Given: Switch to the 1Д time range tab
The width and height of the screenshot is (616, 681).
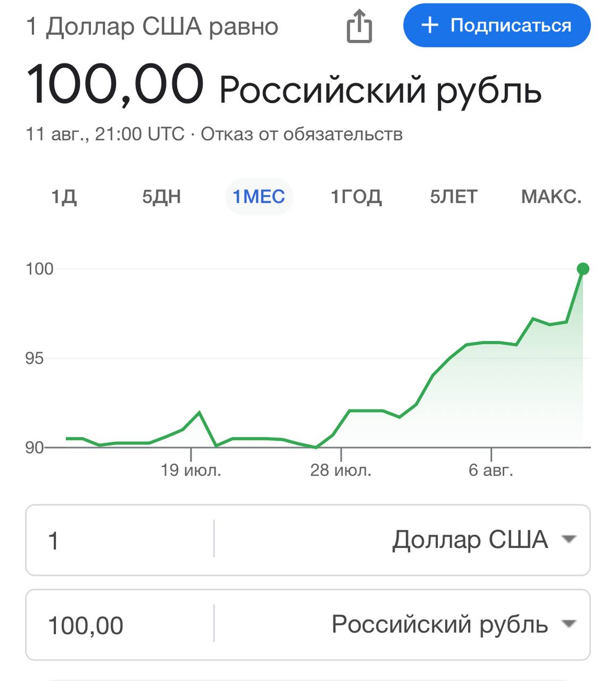Looking at the screenshot, I should click(64, 197).
